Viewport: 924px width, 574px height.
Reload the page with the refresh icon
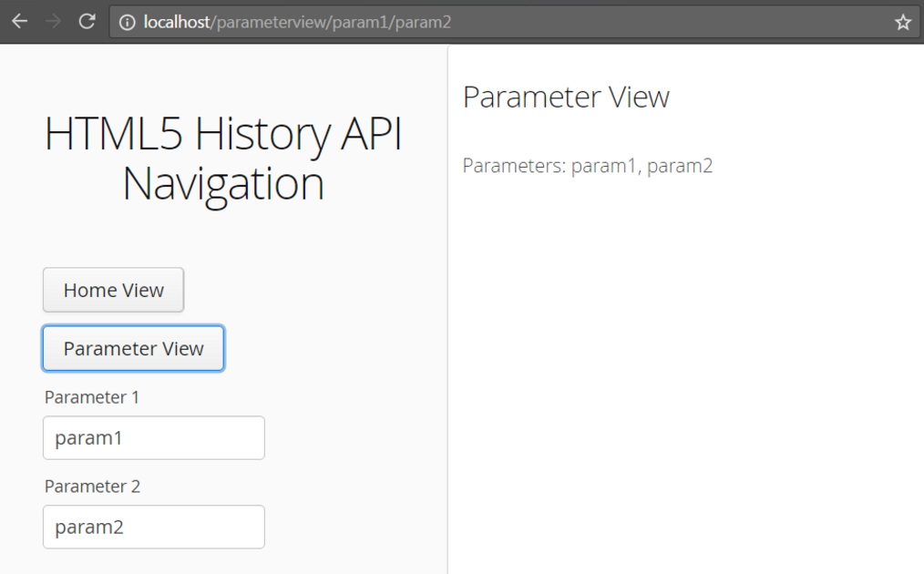pyautogui.click(x=87, y=22)
